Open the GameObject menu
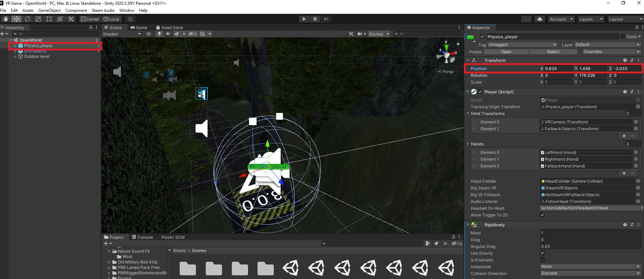 pyautogui.click(x=49, y=10)
